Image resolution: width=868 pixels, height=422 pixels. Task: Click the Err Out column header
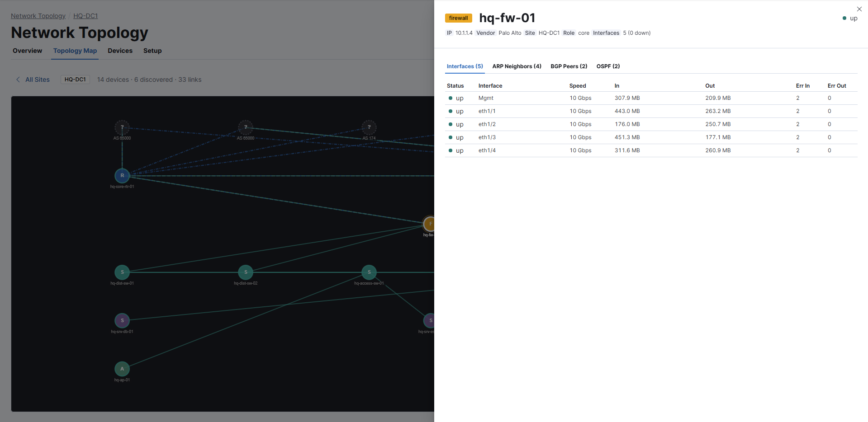(x=837, y=86)
